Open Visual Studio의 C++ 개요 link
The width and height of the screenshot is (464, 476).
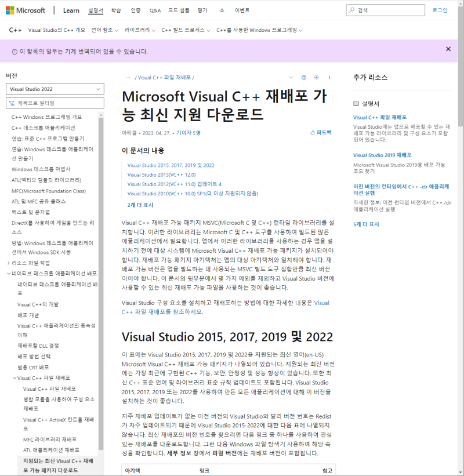57,30
